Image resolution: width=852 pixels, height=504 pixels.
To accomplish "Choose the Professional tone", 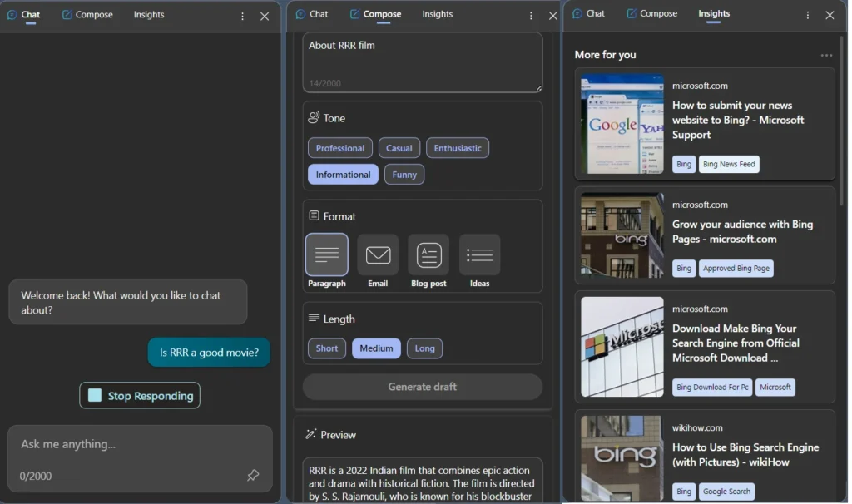I will tap(340, 148).
